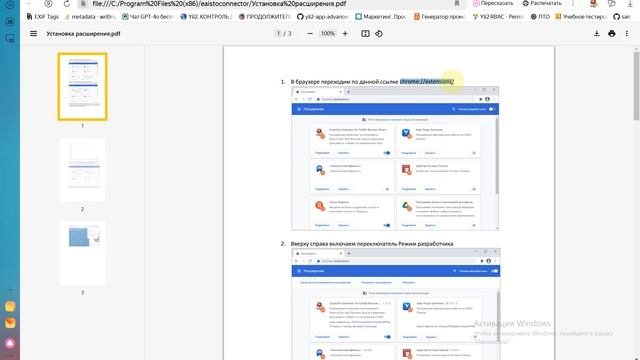Select the page 3 thumbnail
This screenshot has height=360, width=640.
click(x=82, y=253)
